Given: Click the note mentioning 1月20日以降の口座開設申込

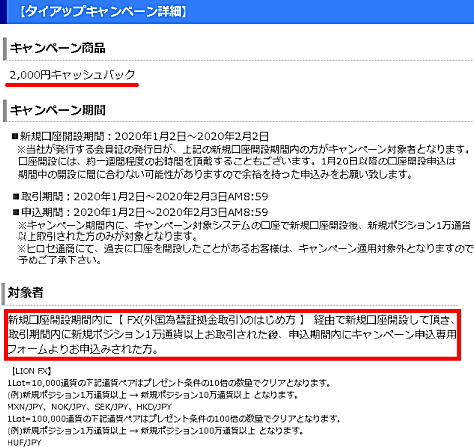Looking at the screenshot, I should (237, 168).
